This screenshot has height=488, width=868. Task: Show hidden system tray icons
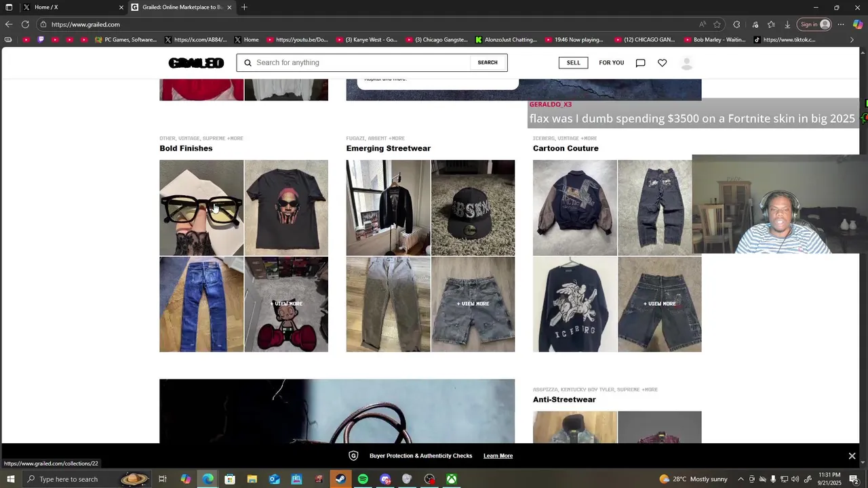click(741, 479)
